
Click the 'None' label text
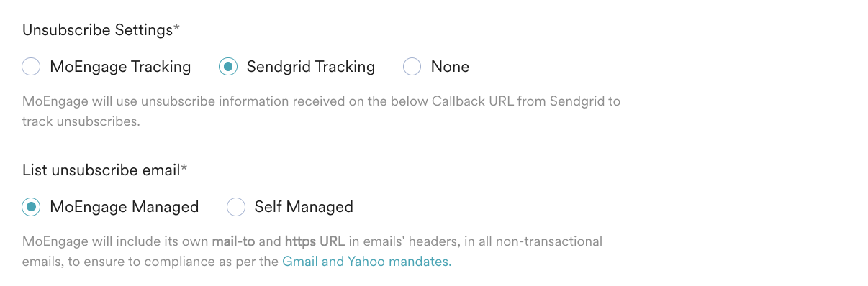[x=450, y=67]
